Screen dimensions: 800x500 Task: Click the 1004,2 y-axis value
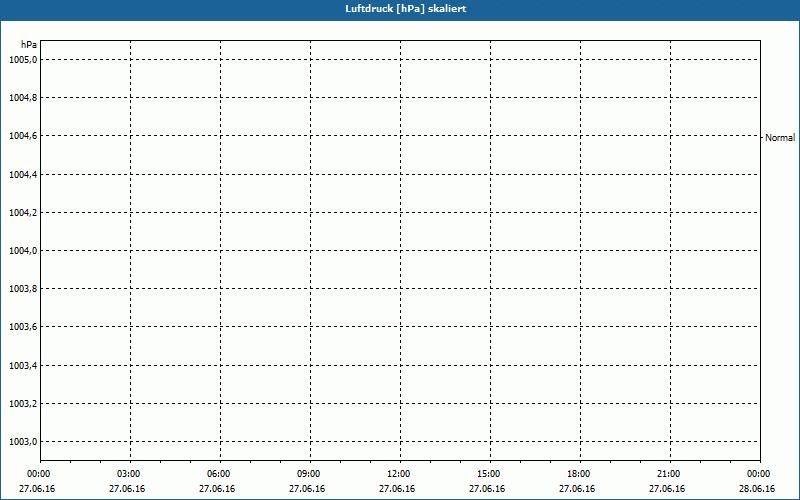(23, 213)
